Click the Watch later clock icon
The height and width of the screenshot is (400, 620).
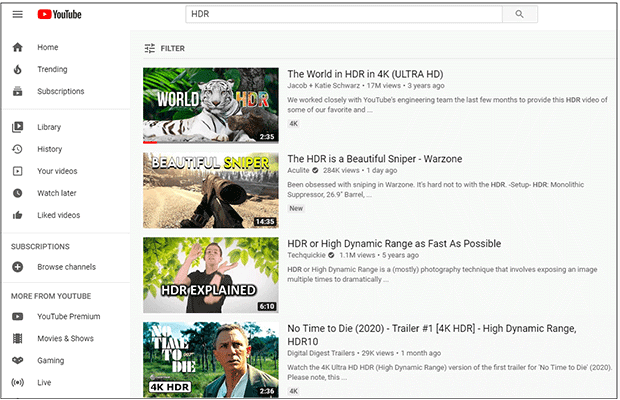coord(17,193)
